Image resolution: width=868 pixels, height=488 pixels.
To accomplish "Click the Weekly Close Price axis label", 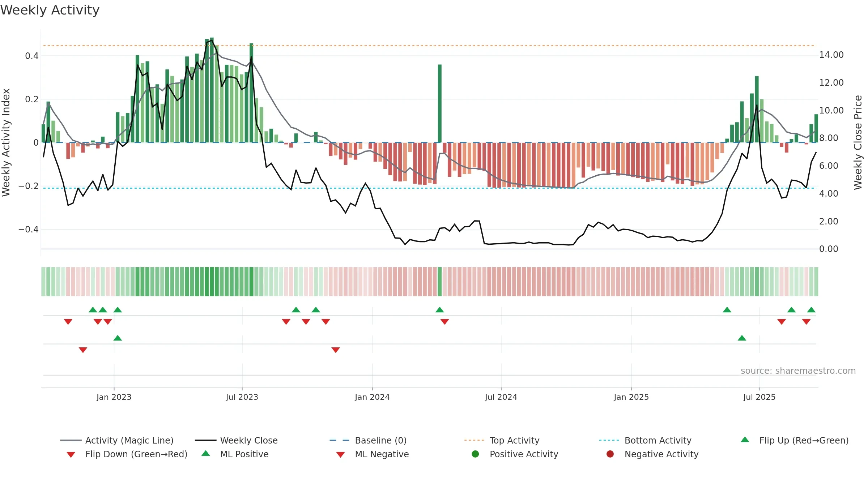I will [x=858, y=142].
